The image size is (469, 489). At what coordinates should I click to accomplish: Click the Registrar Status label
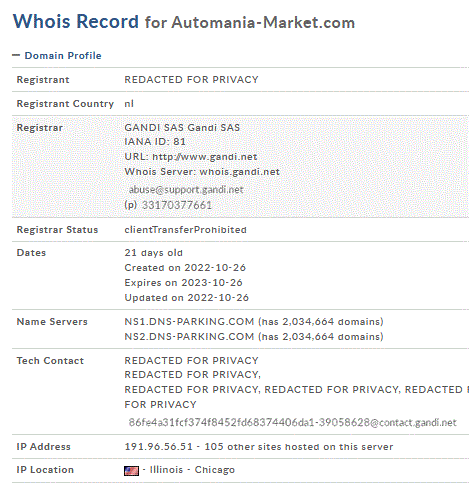click(x=57, y=230)
